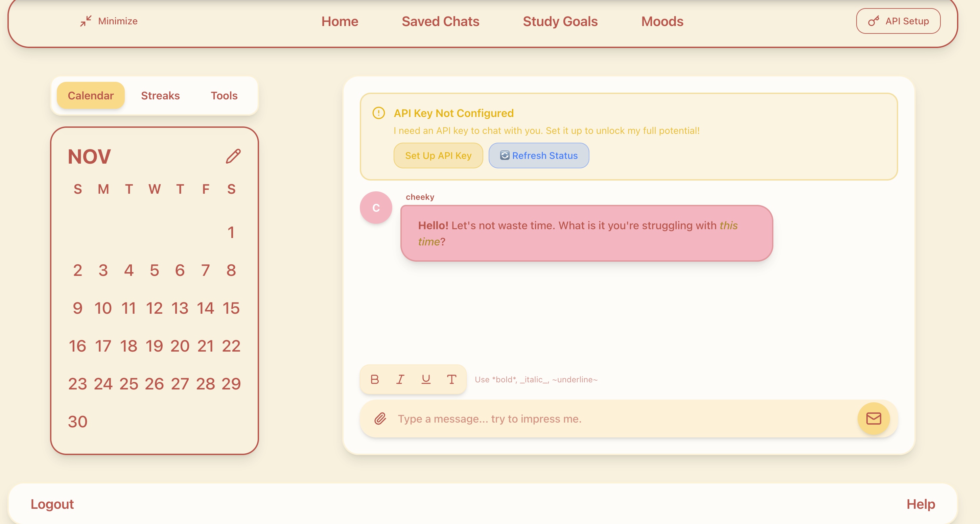980x524 pixels.
Task: Open the Moods section
Action: tap(662, 21)
